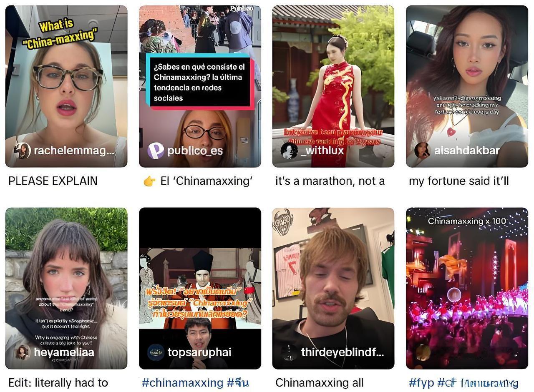Open thirdeyeblindf profile avatar

[289, 352]
